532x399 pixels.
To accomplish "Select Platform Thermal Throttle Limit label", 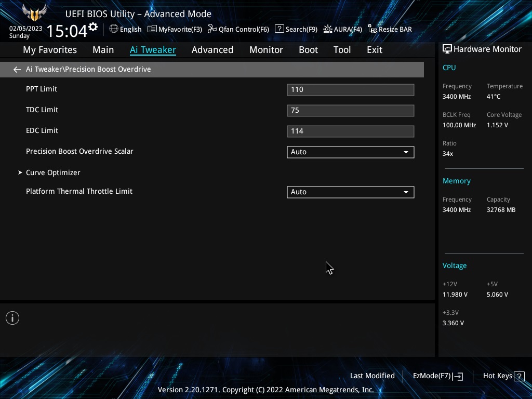I will (79, 191).
